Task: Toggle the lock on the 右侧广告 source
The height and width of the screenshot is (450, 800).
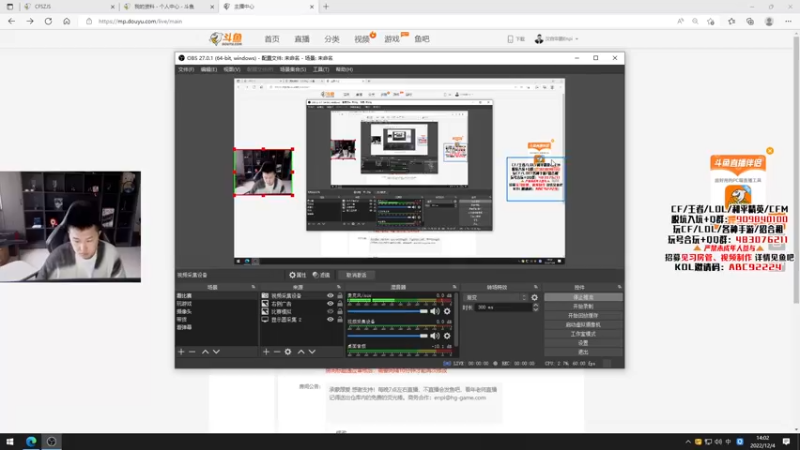Action: pyautogui.click(x=340, y=304)
